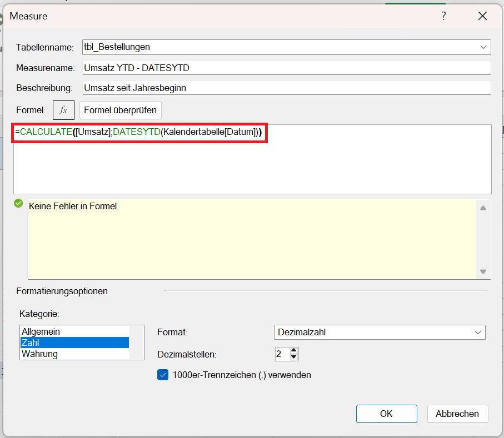Increase Dezimalstellen with up spinner arrow
The width and height of the screenshot is (504, 438).
[x=294, y=351]
